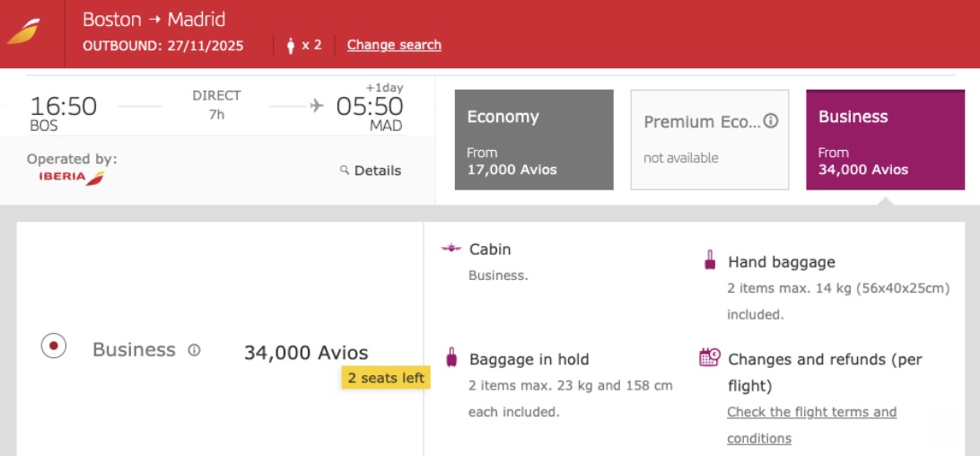
Task: Click the magnifier icon beside Details
Action: point(344,171)
